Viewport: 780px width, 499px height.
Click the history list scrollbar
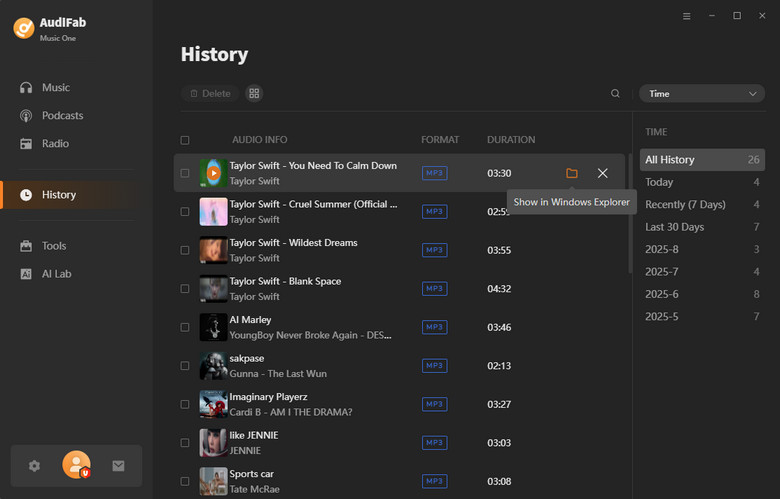click(630, 213)
